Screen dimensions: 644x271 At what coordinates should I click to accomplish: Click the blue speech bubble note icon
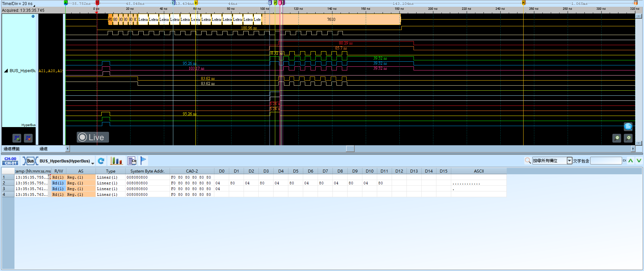(628, 127)
